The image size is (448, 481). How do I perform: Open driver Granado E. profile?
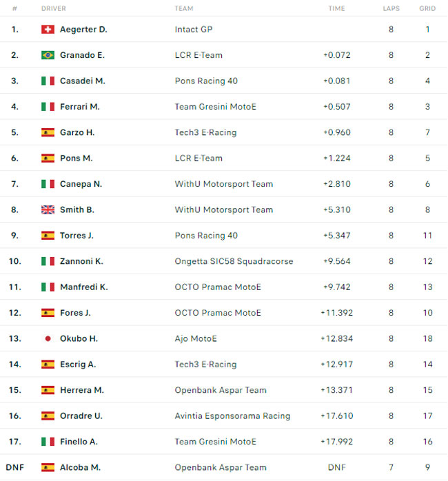click(x=82, y=55)
